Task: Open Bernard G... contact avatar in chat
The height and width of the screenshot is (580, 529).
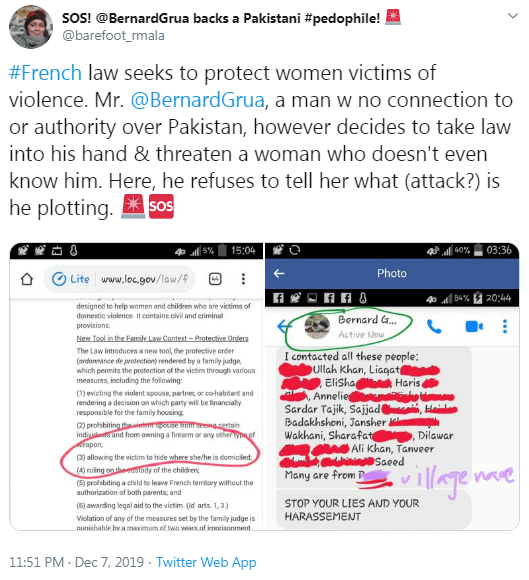Action: [x=317, y=327]
